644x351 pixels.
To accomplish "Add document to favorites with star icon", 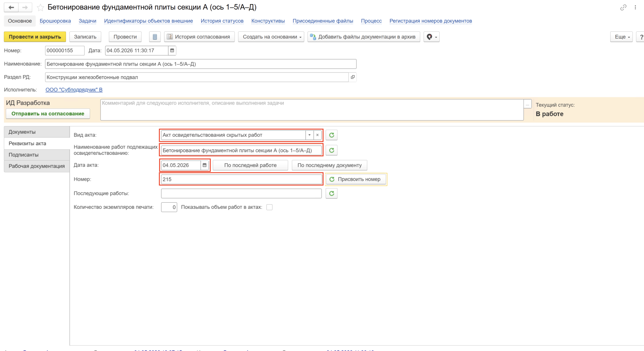I will point(40,7).
